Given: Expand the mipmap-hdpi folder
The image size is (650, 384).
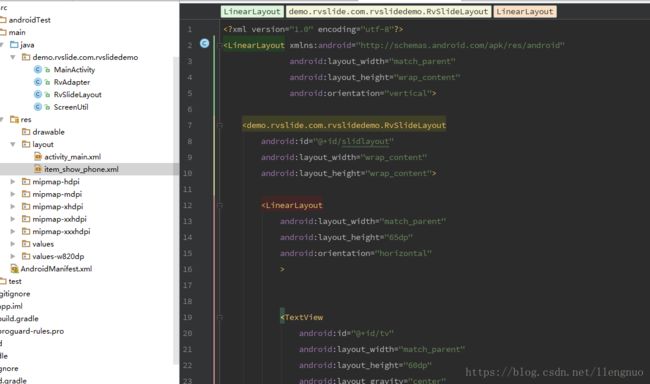Looking at the screenshot, I should click(13, 182).
